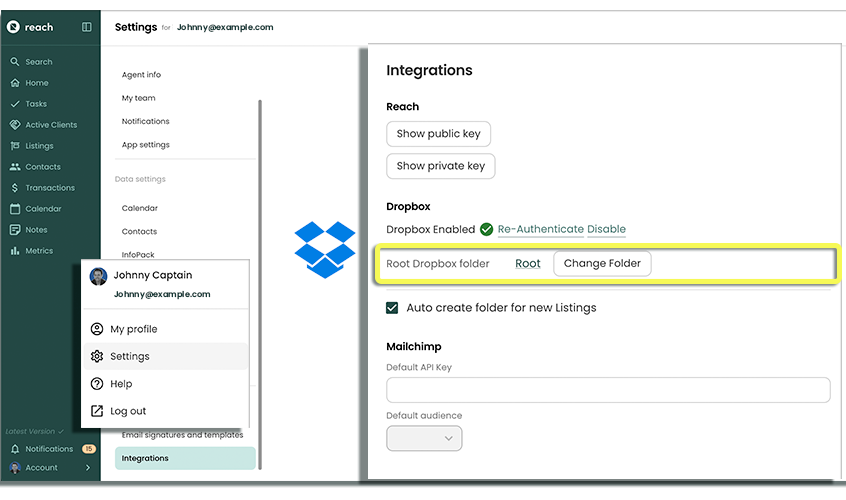Collapse sidebar using the panel icon
The height and width of the screenshot is (500, 846).
coord(87,27)
